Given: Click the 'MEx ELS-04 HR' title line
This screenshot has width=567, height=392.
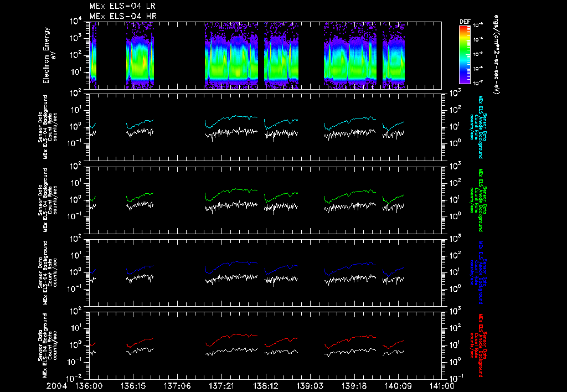Looking at the screenshot, I should pos(123,16).
